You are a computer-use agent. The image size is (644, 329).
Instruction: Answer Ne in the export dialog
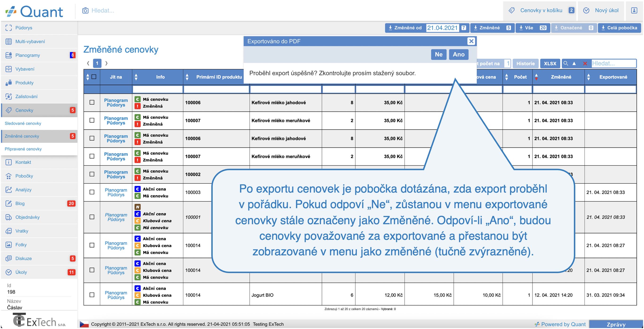[x=439, y=55]
